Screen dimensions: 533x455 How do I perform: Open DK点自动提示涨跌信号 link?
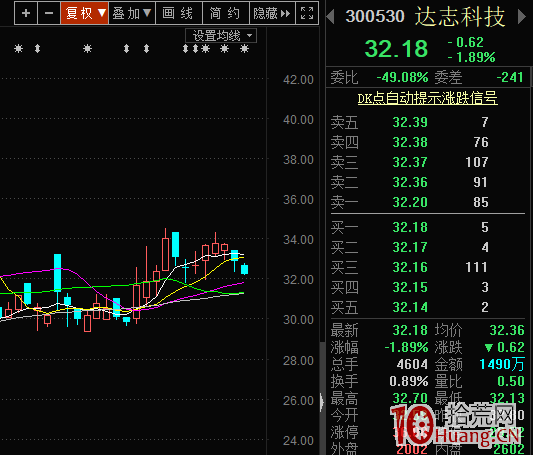coord(428,99)
